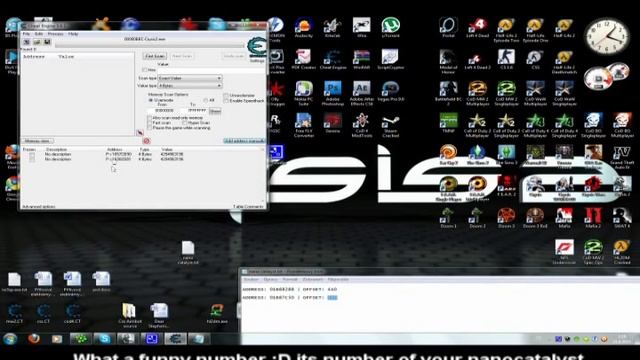Open Cheat Engine desktop shortcut
Viewport: 640px width, 360px height.
(333, 60)
